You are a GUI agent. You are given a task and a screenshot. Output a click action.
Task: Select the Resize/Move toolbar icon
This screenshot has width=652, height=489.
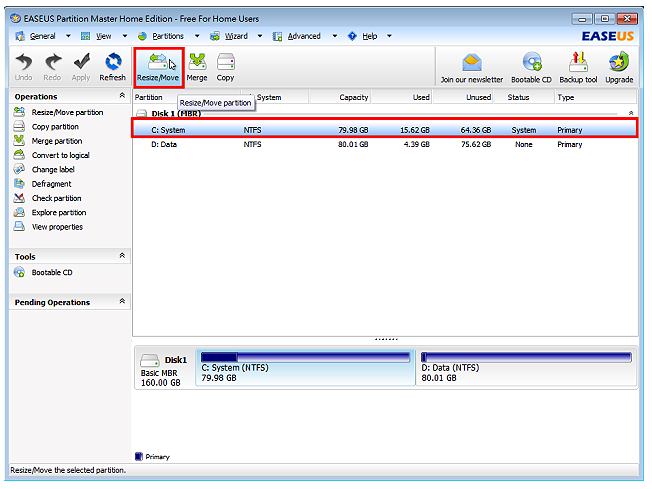pos(158,62)
